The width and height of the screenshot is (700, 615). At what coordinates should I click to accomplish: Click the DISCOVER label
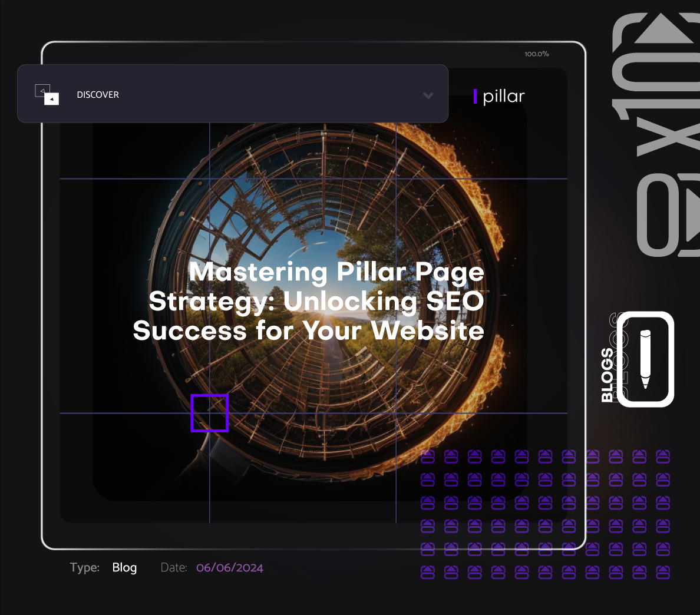pos(98,95)
